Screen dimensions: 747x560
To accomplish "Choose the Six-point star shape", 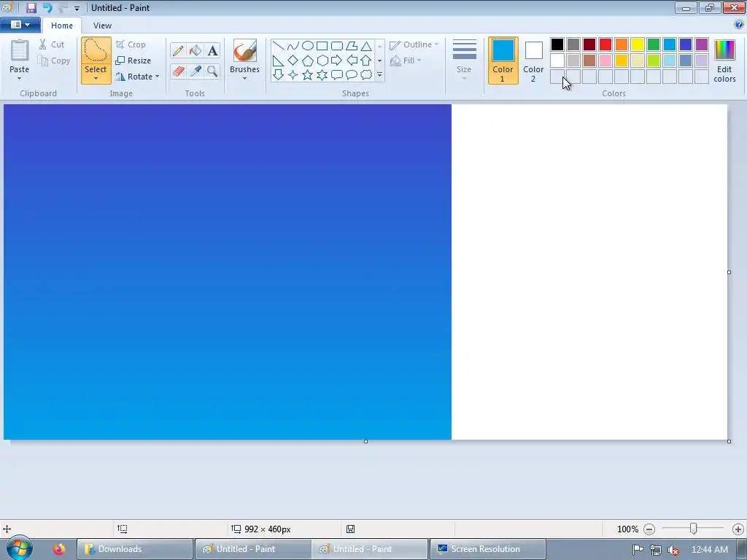I will tap(322, 75).
